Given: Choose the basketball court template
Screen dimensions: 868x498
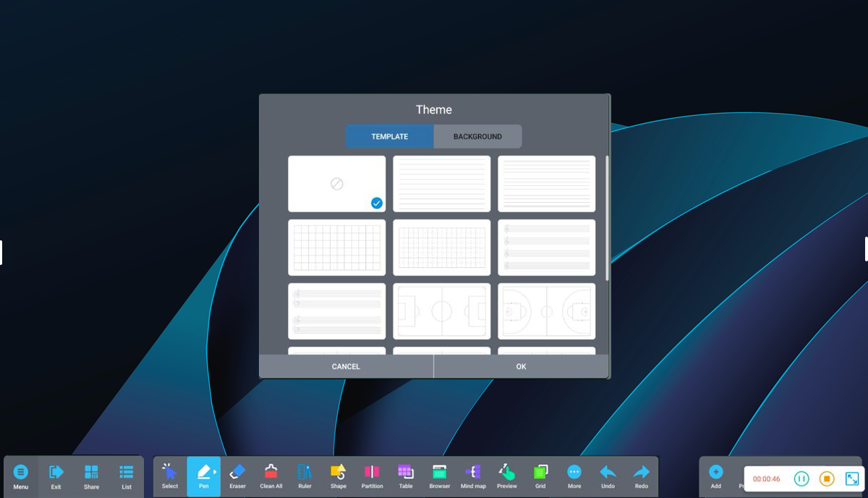Looking at the screenshot, I should [x=546, y=311].
